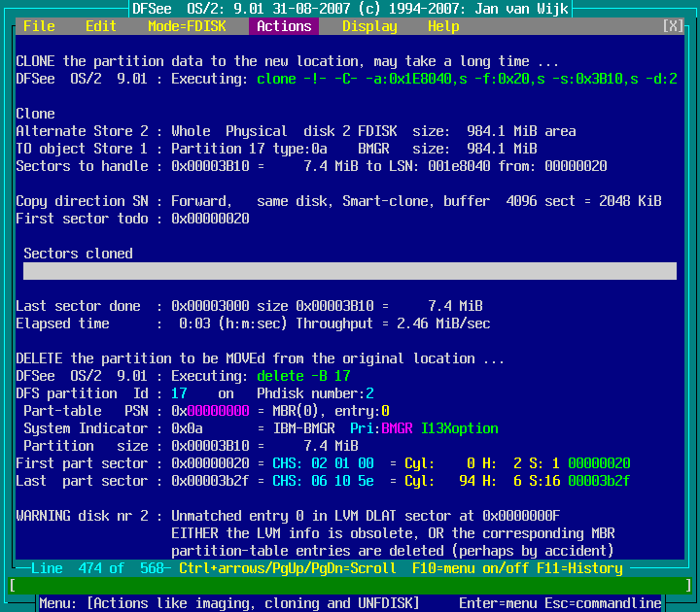Open the Edit menu

101,26
